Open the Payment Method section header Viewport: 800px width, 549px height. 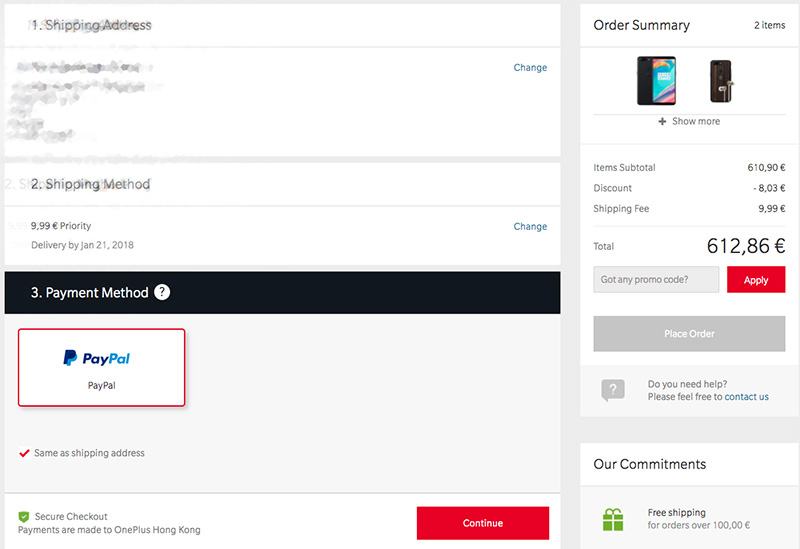point(282,292)
